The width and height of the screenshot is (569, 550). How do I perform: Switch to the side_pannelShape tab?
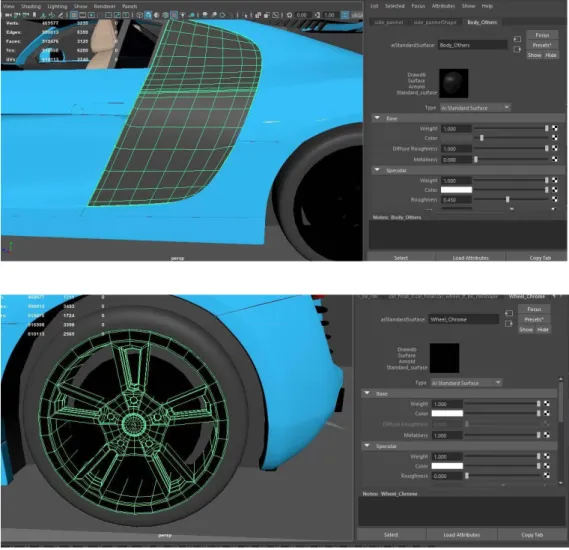[x=435, y=22]
